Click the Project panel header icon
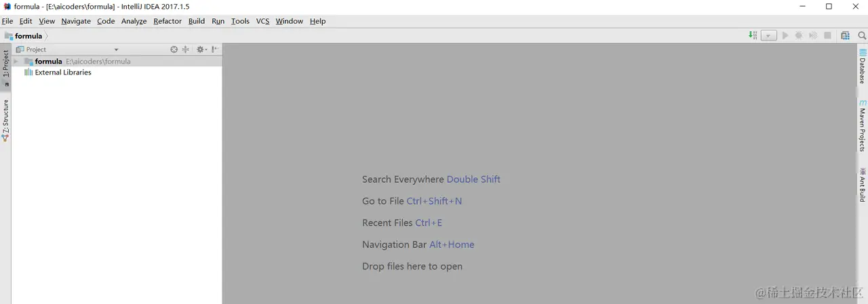Screen dimensions: 868x304 pyautogui.click(x=20, y=49)
